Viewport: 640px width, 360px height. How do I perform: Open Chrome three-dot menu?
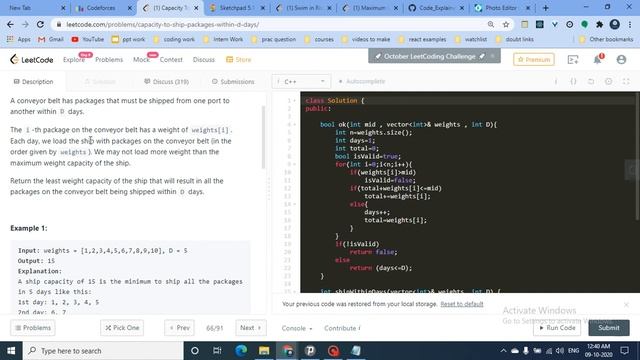pos(630,24)
